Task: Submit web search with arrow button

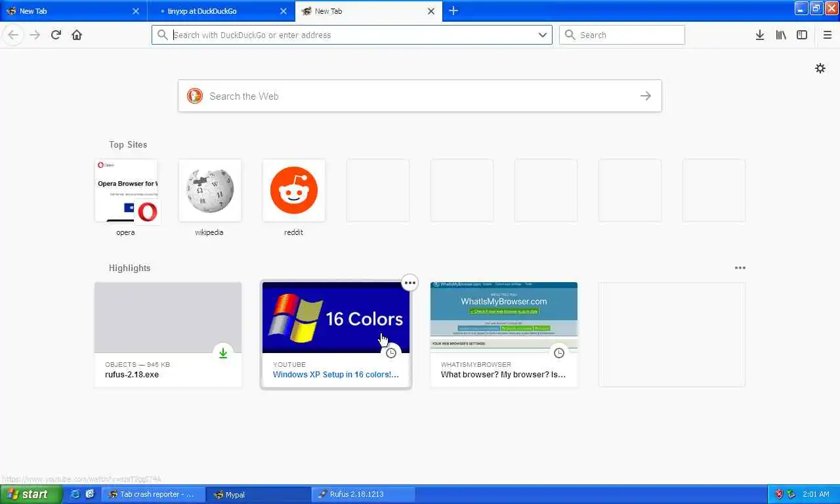Action: point(646,96)
